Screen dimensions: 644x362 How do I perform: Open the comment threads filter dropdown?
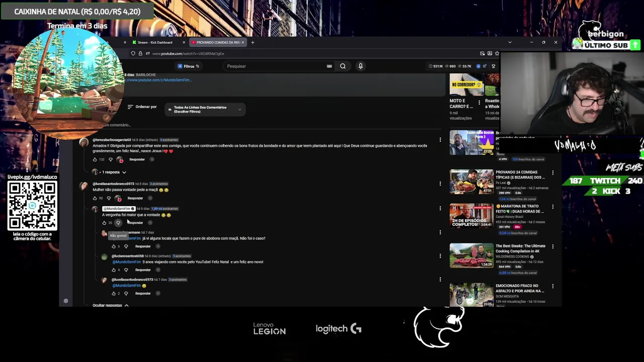[x=205, y=109]
